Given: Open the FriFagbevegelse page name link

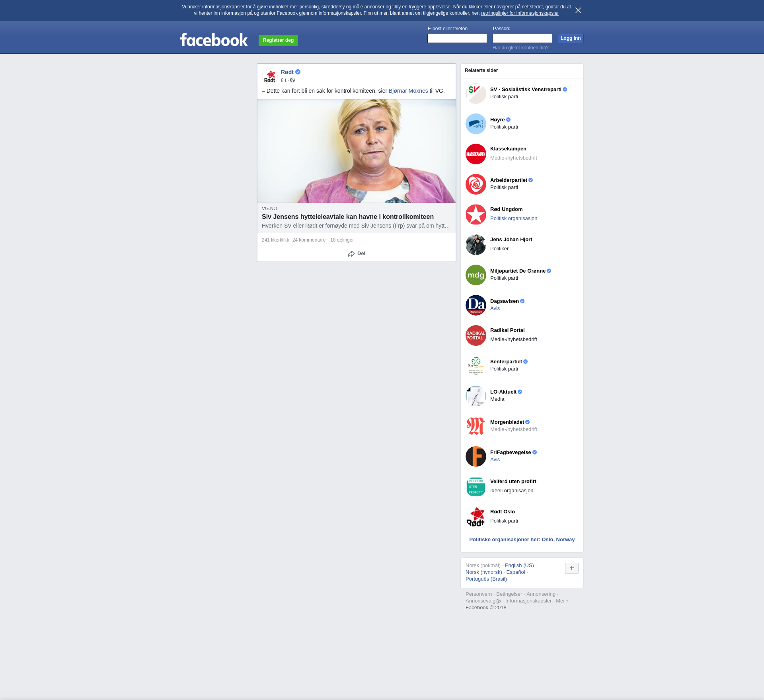Looking at the screenshot, I should tap(511, 452).
